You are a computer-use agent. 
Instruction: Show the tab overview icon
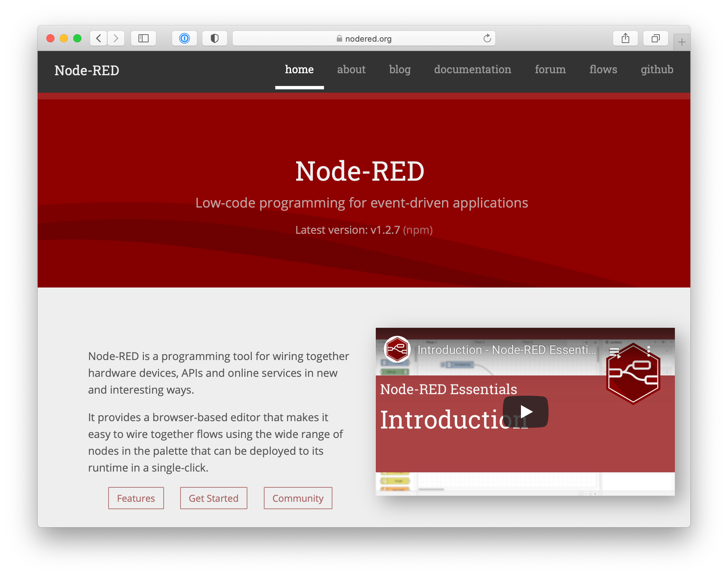(x=655, y=39)
